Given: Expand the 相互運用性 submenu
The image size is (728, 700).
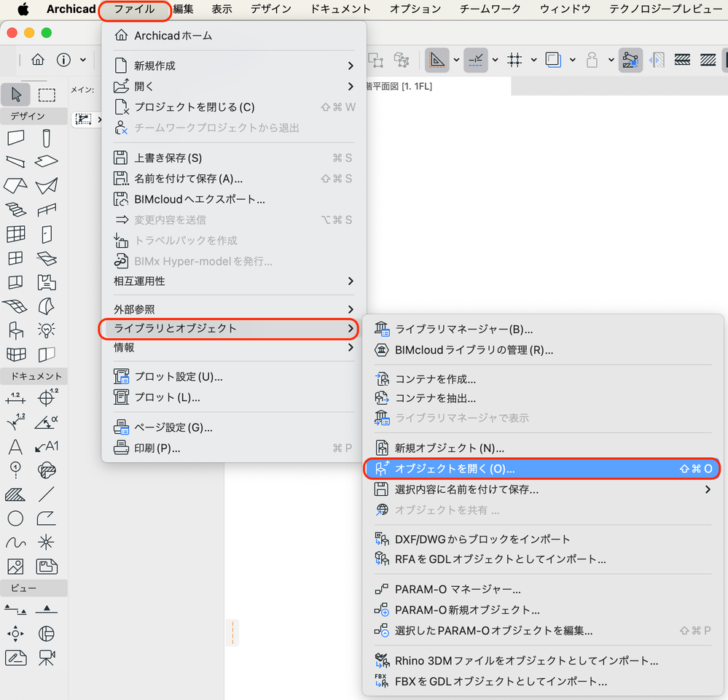Looking at the screenshot, I should click(x=234, y=281).
